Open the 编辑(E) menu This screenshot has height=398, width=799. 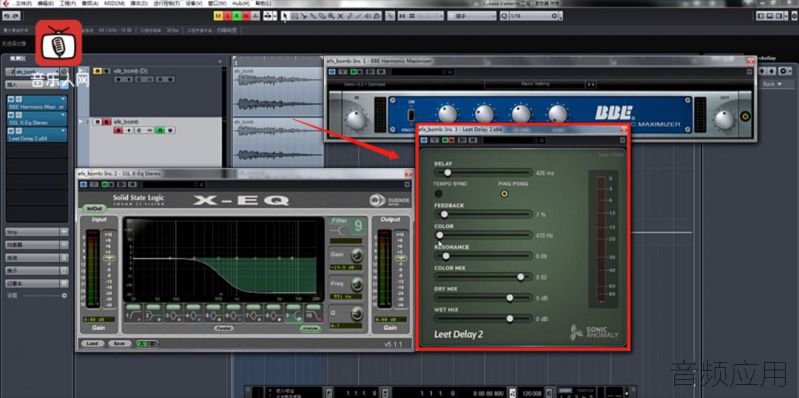click(45, 4)
